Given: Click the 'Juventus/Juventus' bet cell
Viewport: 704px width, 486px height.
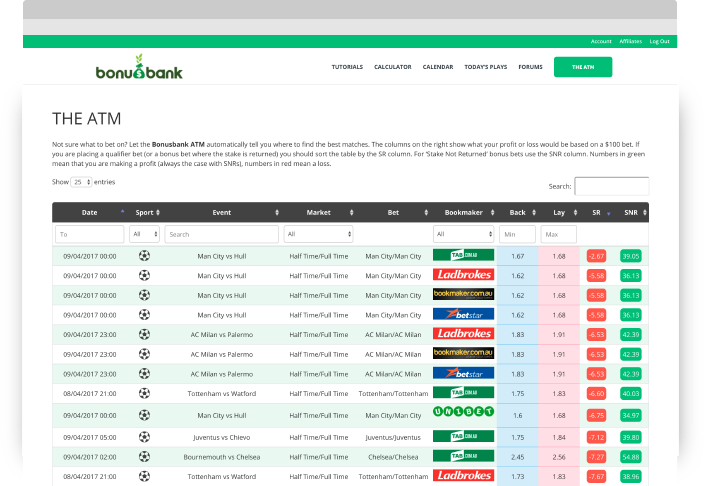Looking at the screenshot, I should click(x=393, y=437).
